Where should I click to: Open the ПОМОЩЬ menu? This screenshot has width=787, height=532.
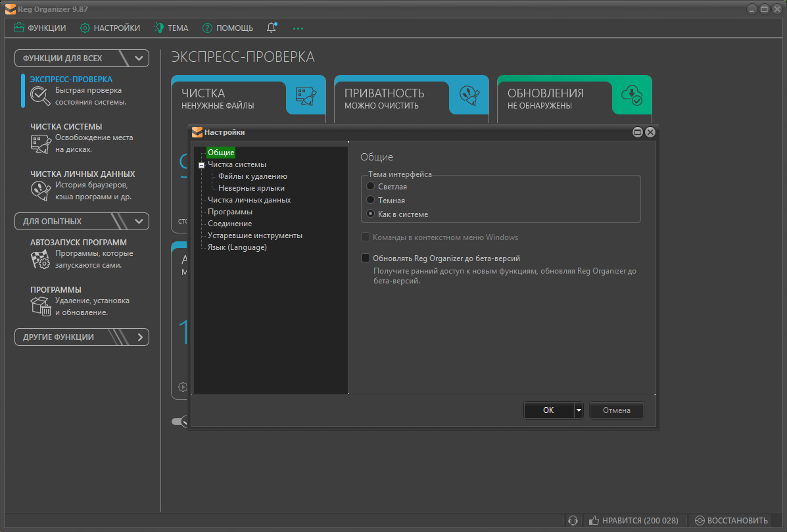[x=227, y=28]
